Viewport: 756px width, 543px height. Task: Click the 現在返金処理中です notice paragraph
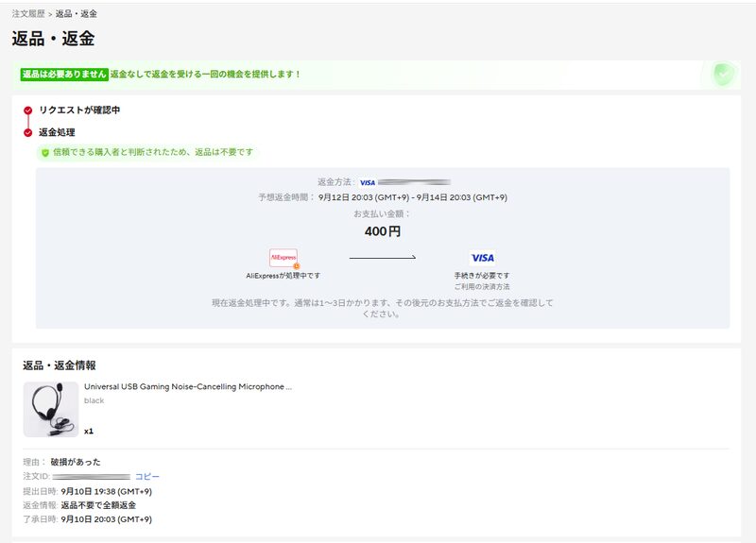[x=383, y=309]
